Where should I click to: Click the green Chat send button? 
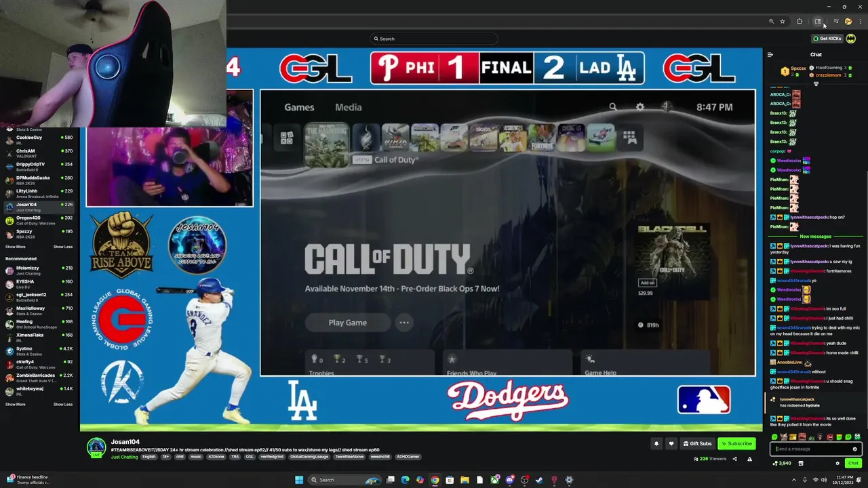(853, 464)
